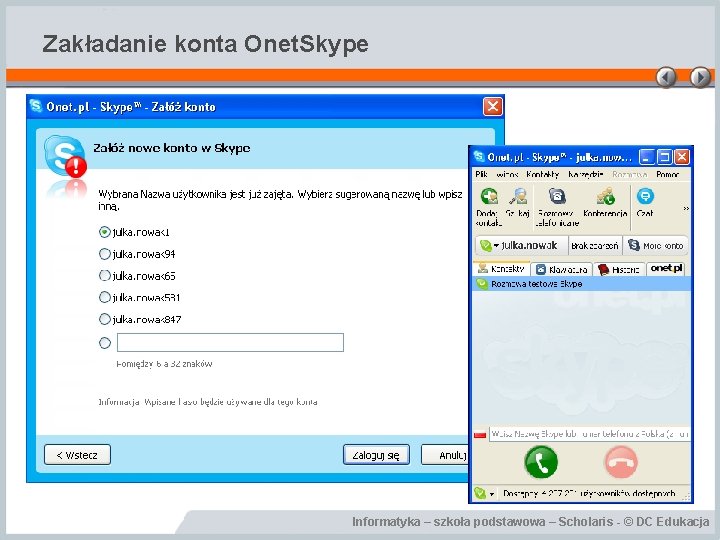Image resolution: width=720 pixels, height=540 pixels.
Task: Click Zaloguj się button
Action: [x=376, y=455]
